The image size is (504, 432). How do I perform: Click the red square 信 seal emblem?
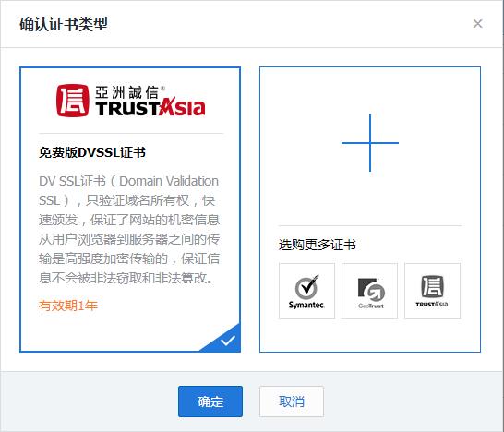(73, 101)
